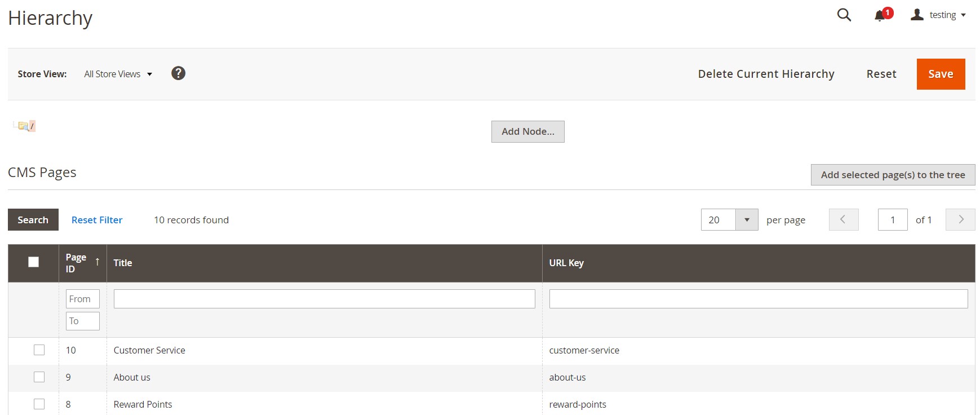Screen dimensions: 980x415
Task: View notifications bell icon
Action: 880,15
